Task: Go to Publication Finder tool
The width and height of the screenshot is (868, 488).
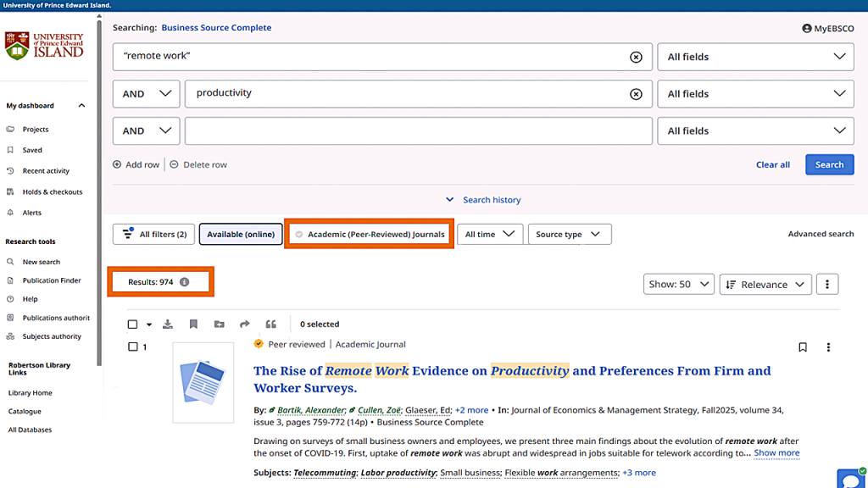Action: pos(52,280)
